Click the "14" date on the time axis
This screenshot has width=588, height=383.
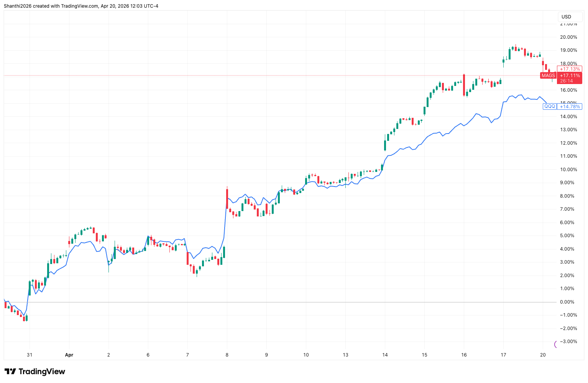point(385,355)
